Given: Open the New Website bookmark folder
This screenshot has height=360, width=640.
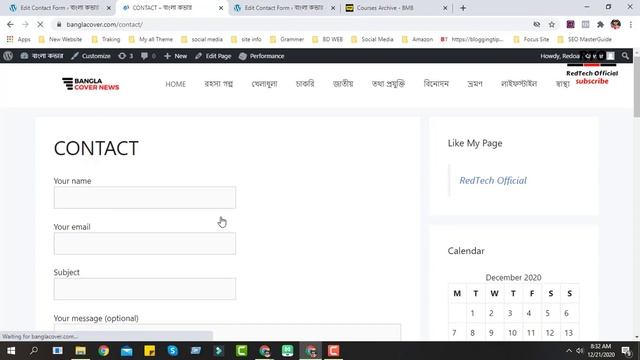Looking at the screenshot, I should [x=60, y=39].
